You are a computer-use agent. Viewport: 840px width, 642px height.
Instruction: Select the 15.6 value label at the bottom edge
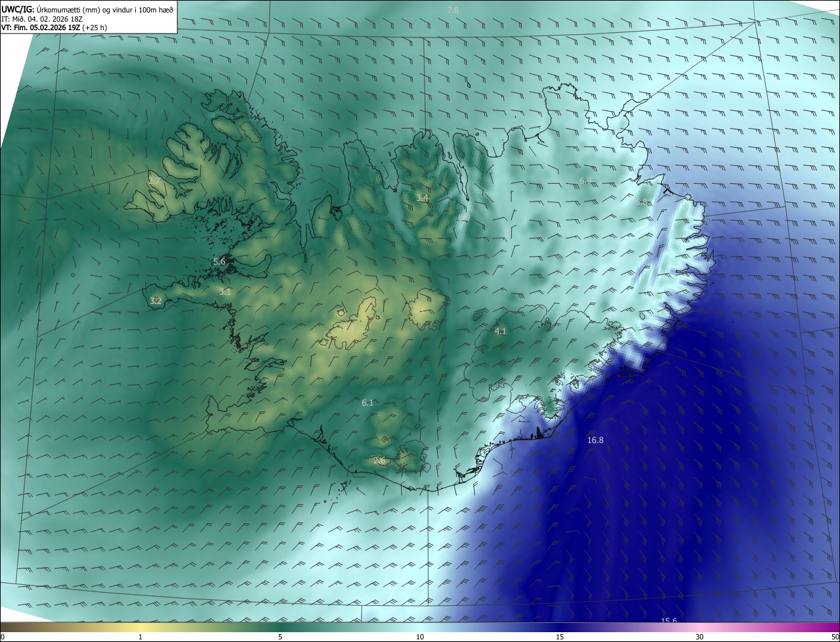(x=669, y=620)
